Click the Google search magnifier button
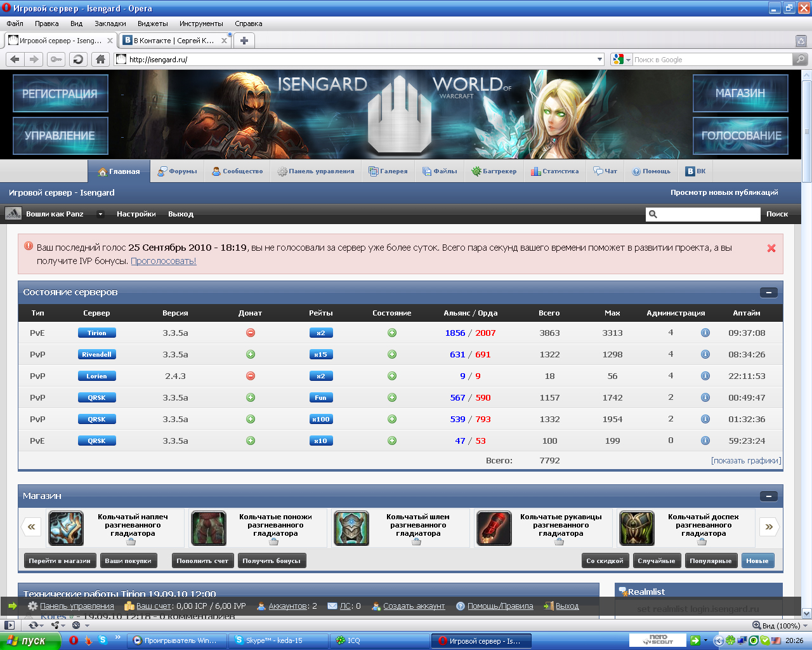Viewport: 812px width, 650px height. point(801,59)
